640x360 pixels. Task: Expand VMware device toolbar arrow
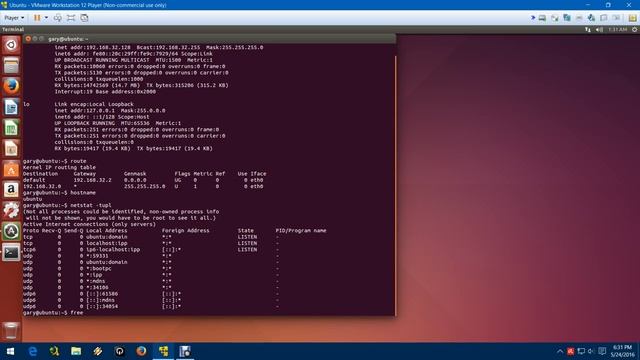[x=533, y=18]
